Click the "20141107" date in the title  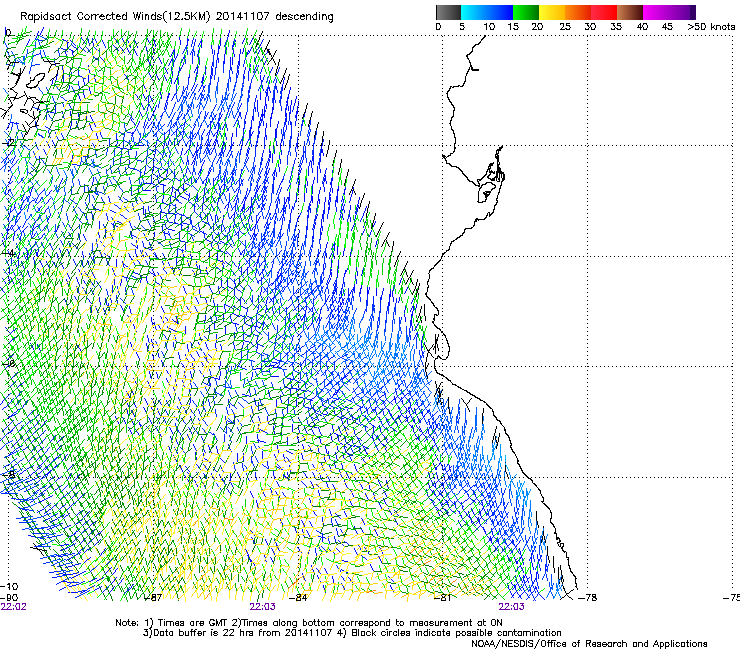coord(243,17)
